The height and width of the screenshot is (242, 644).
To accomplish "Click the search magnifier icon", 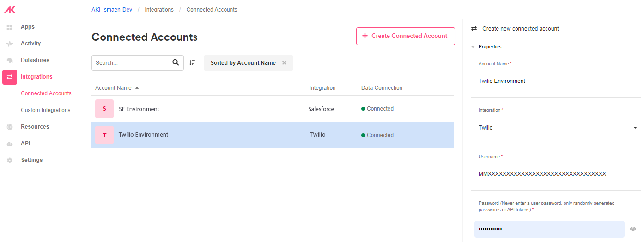I will (176, 62).
